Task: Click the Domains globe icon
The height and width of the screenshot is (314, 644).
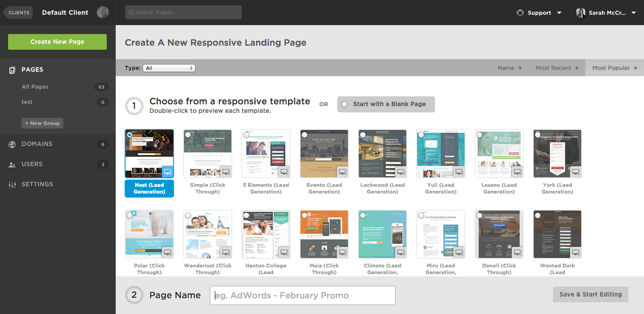Action: pyautogui.click(x=12, y=144)
